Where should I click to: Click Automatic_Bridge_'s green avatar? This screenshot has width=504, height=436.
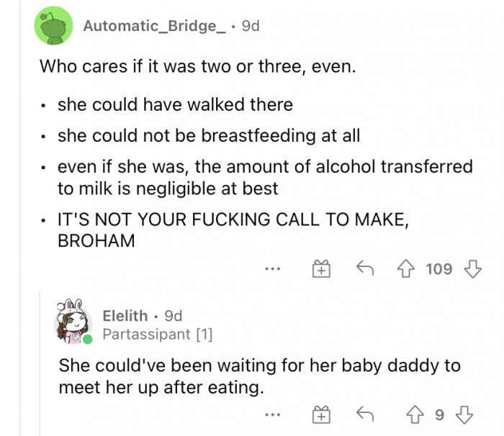pyautogui.click(x=54, y=26)
